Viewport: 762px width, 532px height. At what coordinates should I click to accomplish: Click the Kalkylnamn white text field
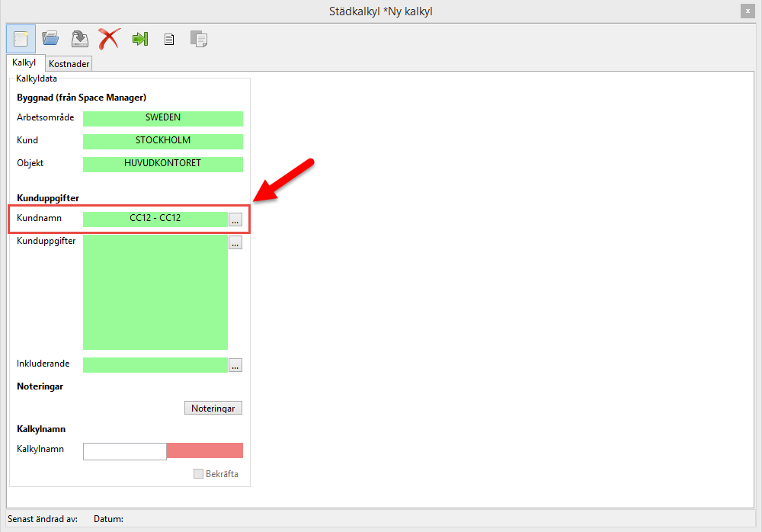click(x=124, y=451)
